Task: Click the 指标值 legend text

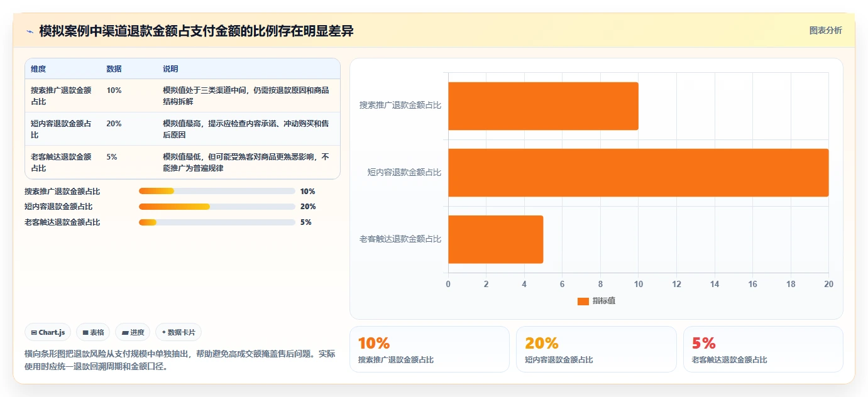Action: pos(604,302)
